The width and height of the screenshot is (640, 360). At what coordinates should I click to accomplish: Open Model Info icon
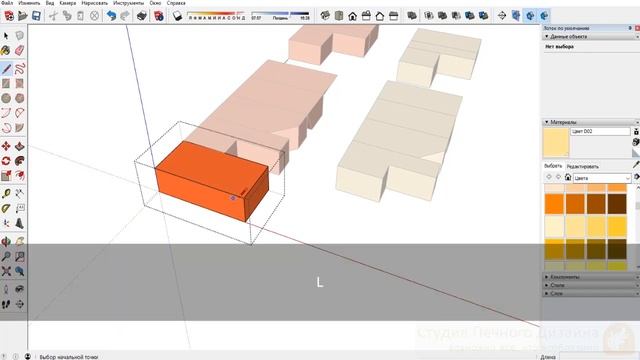(x=159, y=16)
